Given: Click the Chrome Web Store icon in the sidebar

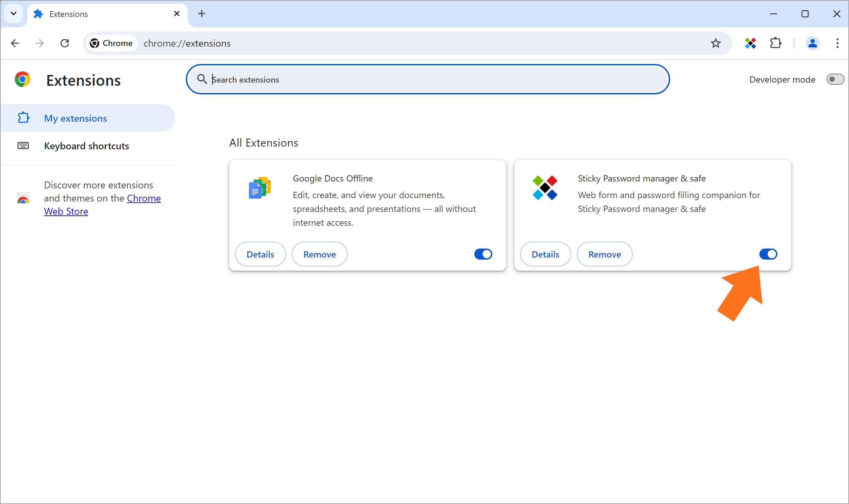Looking at the screenshot, I should coord(23,198).
